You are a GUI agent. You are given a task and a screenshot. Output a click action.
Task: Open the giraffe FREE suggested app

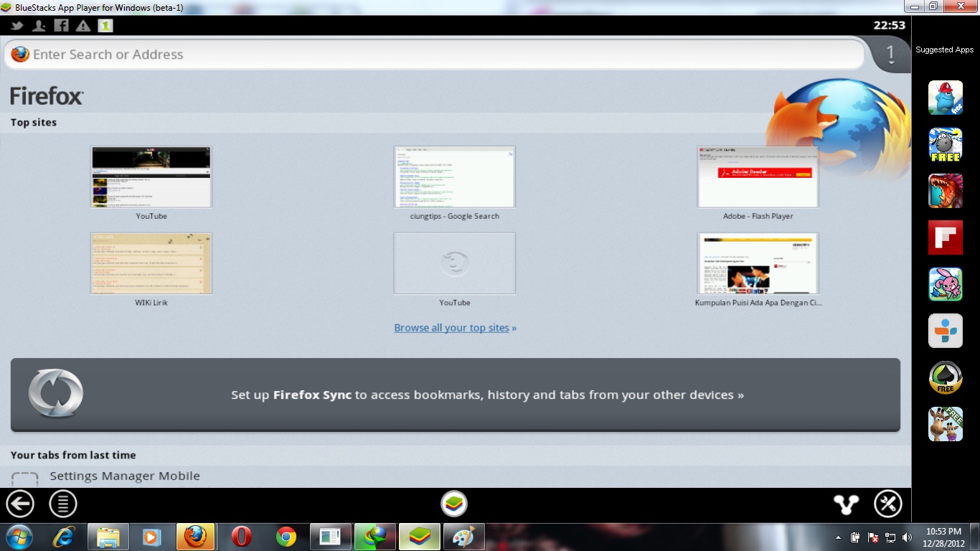946,424
